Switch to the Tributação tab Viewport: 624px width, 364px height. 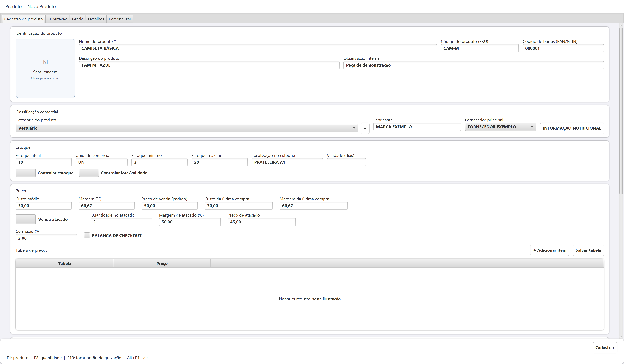tap(57, 19)
